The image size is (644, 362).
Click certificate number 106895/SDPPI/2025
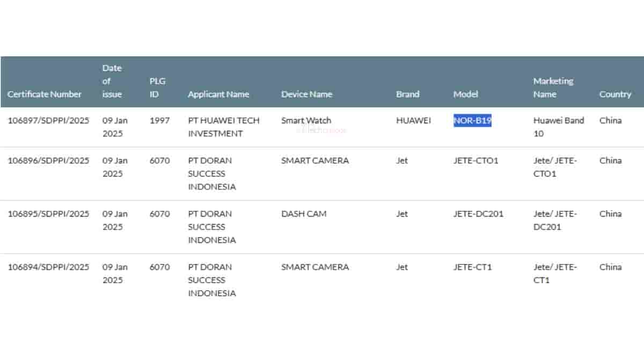(48, 214)
